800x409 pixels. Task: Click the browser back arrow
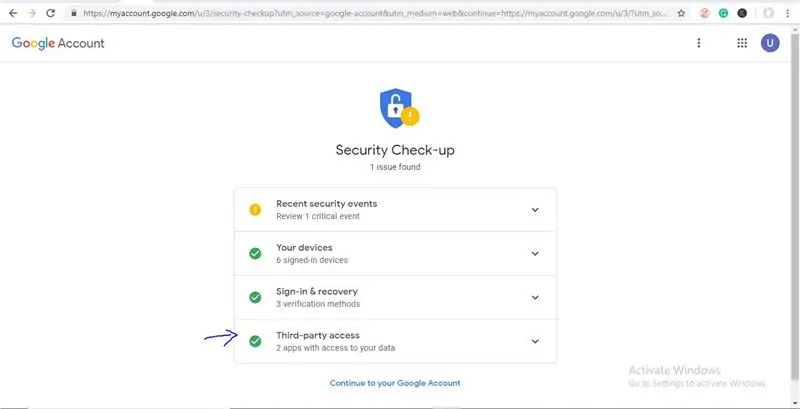(13, 14)
